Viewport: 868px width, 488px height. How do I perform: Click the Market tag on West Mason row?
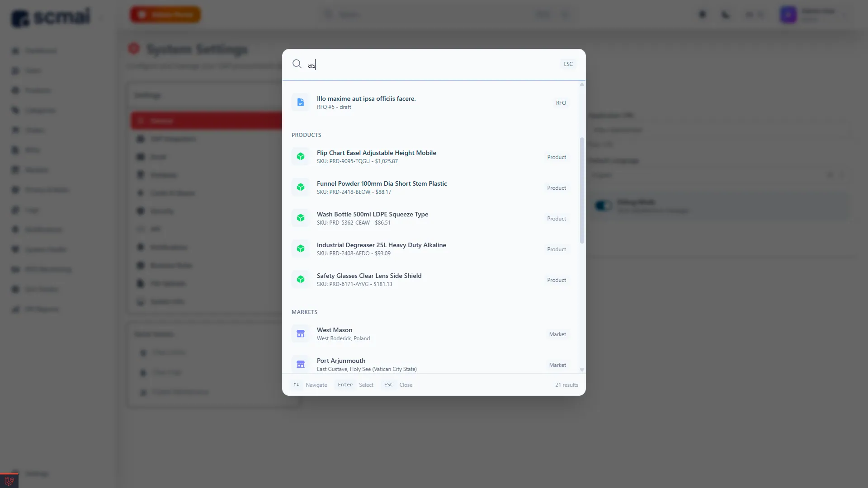point(557,334)
